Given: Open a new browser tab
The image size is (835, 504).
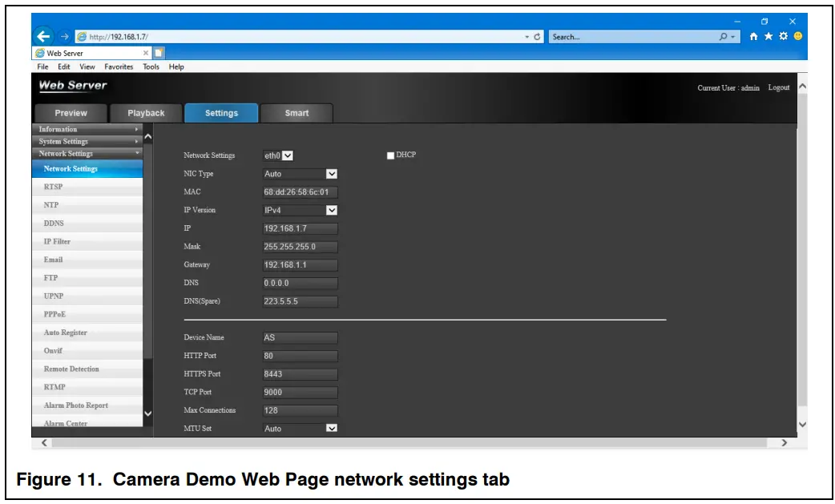Looking at the screenshot, I should click(159, 53).
